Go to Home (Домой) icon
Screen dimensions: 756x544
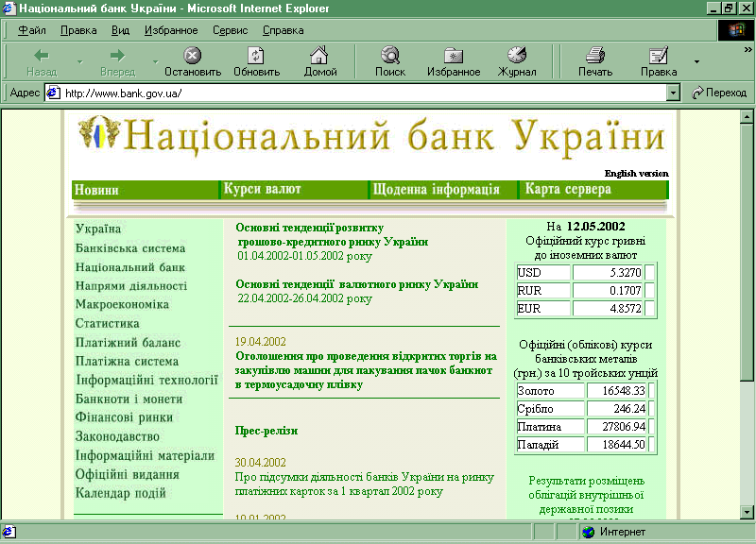[x=320, y=56]
